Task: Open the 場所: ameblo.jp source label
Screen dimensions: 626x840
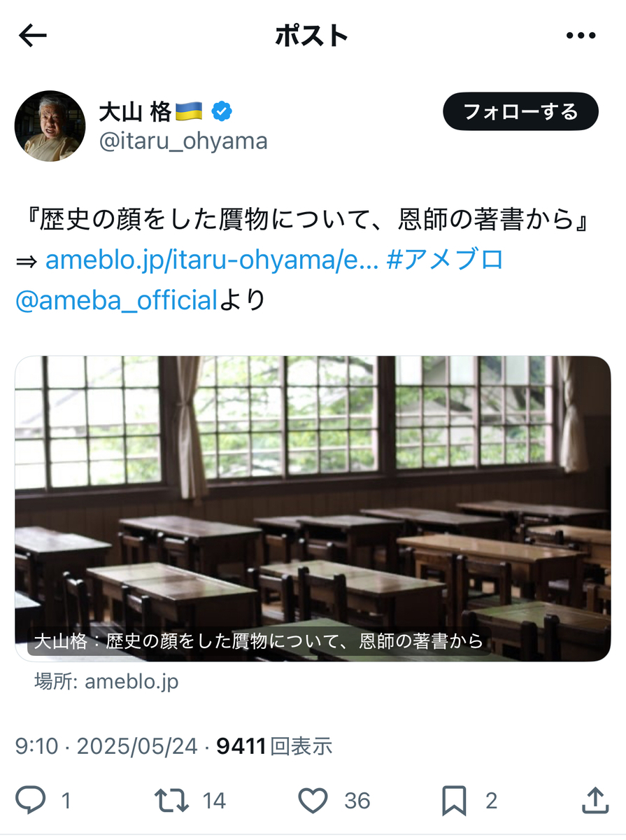Action: pos(107,681)
